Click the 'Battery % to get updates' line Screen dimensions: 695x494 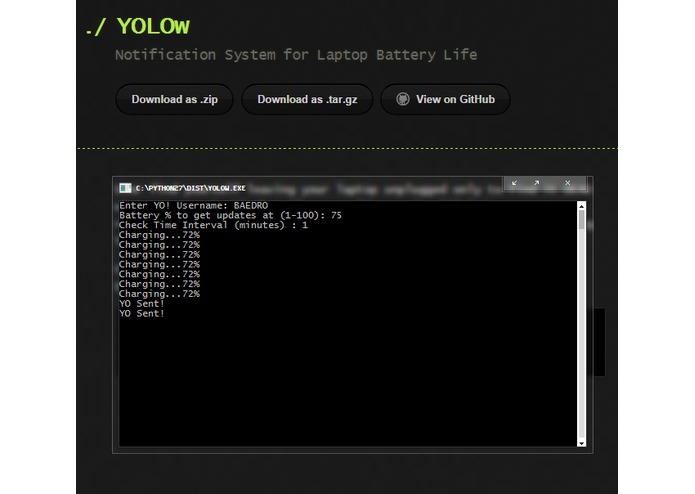coord(230,215)
